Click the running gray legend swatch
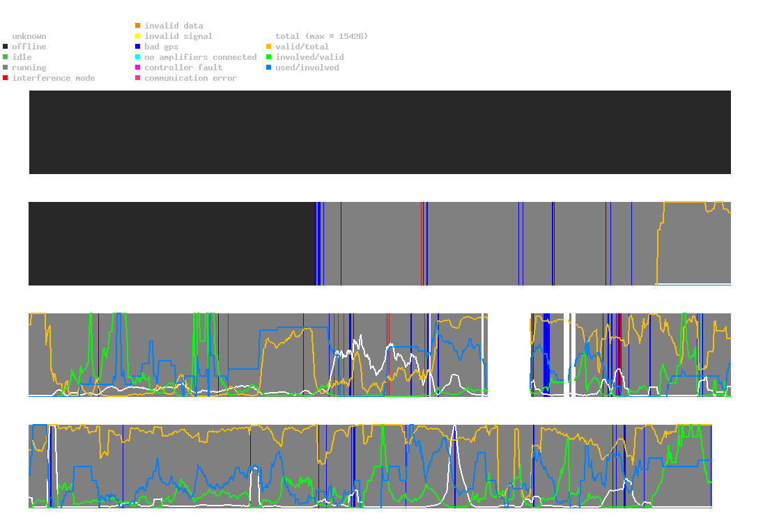Screen dimensions: 763x532 point(6,68)
